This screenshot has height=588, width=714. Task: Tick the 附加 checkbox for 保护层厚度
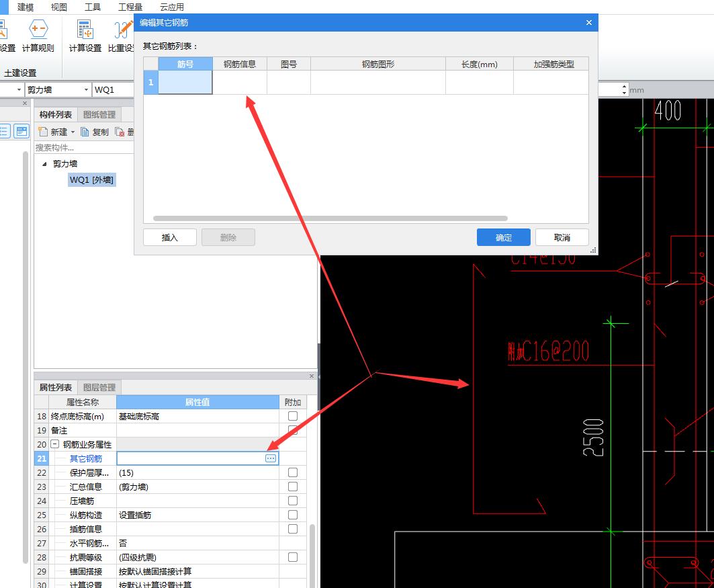coord(293,472)
